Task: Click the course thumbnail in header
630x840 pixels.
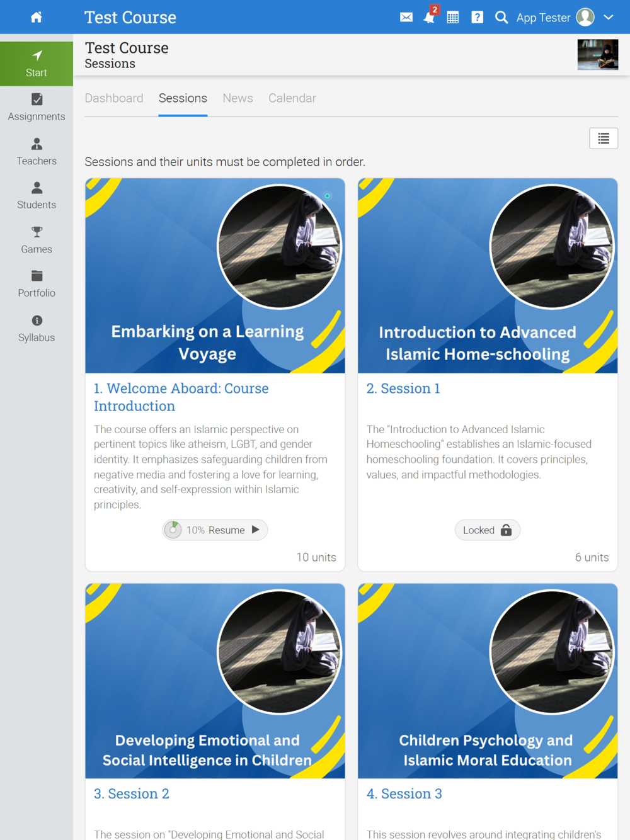Action: pos(598,54)
